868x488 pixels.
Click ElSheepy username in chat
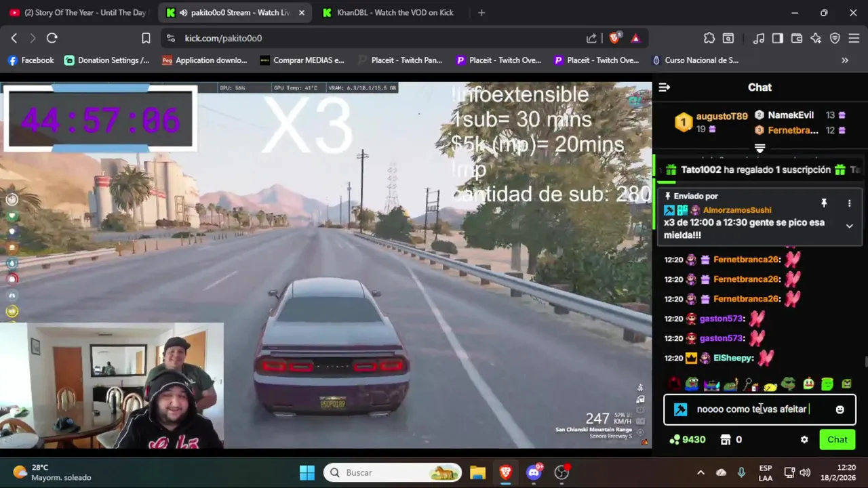732,358
